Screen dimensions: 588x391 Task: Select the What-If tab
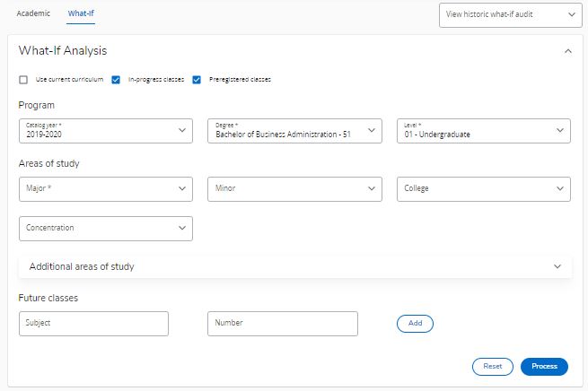81,13
